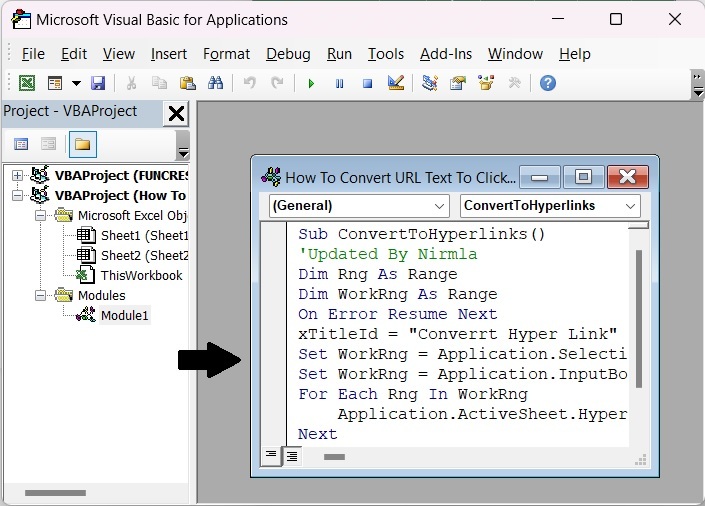Viewport: 705px width, 506px height.
Task: Collapse VBAProject (How To tree node
Action: 17,196
